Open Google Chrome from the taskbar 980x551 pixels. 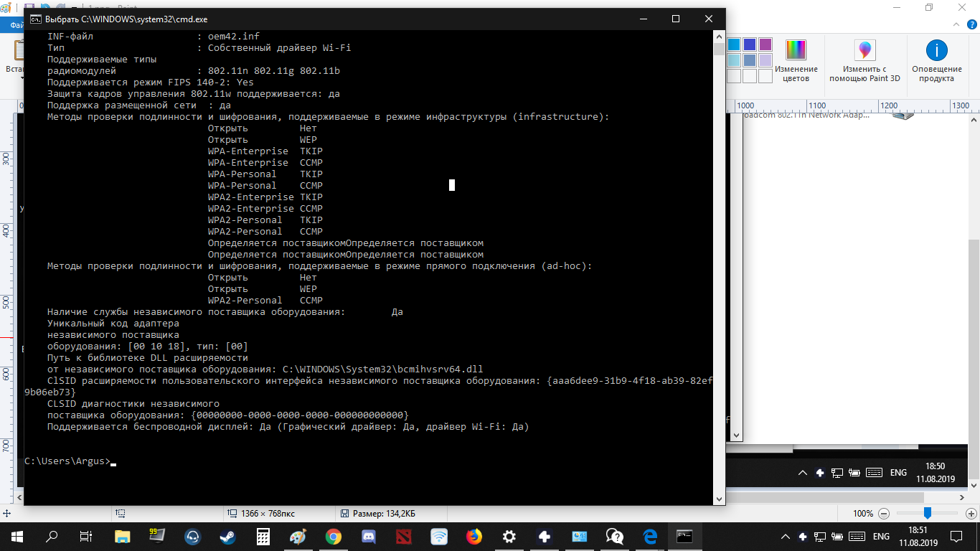point(333,536)
